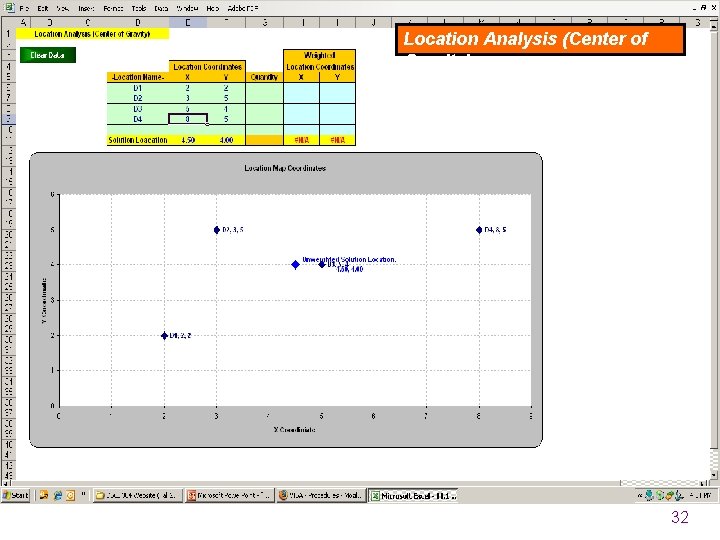
Task: Select the D4 location name cell
Action: (x=138, y=119)
